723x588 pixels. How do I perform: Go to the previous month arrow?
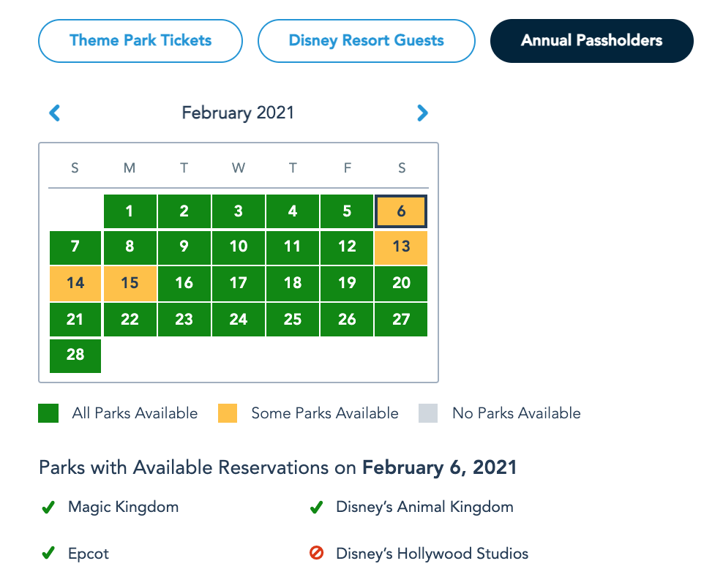coord(54,113)
